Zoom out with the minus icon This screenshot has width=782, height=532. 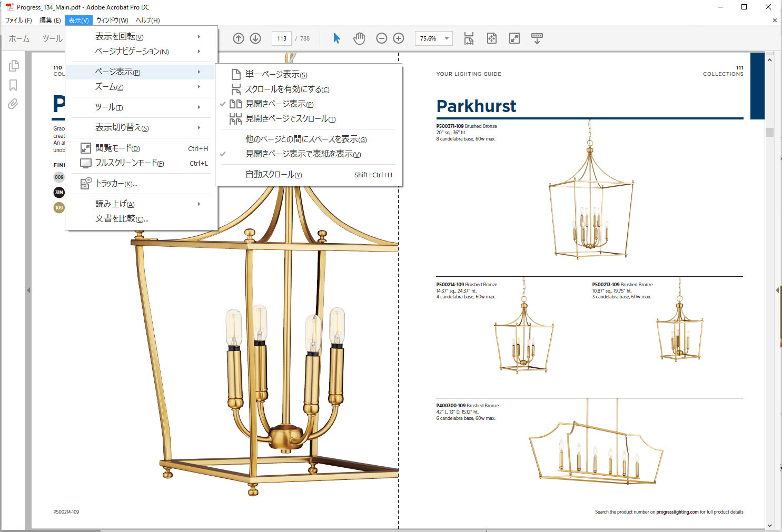(x=382, y=38)
